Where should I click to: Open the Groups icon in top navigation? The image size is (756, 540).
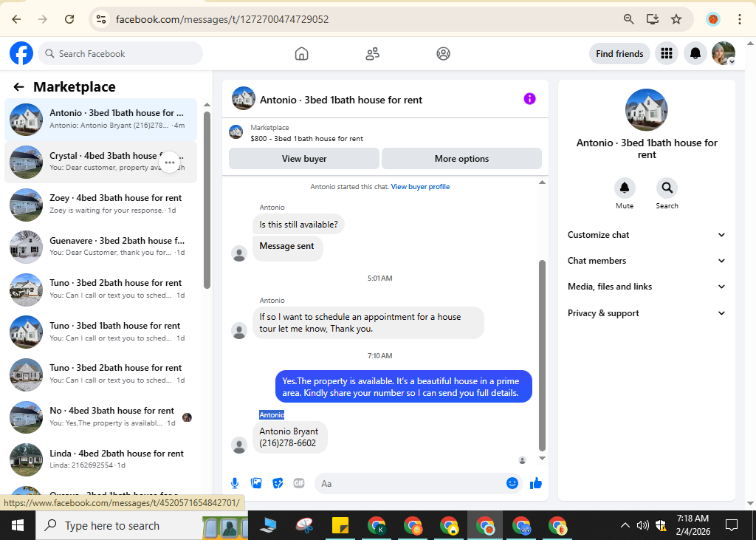[443, 54]
